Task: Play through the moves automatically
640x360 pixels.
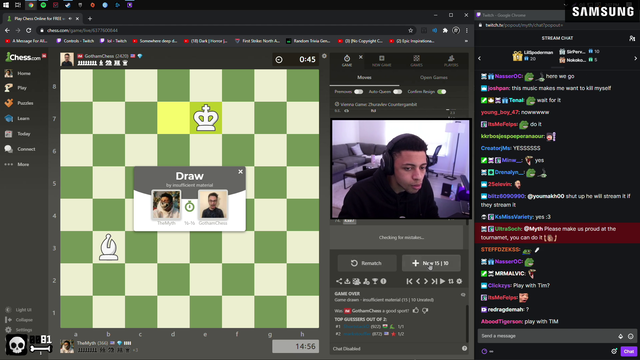Action: pyautogui.click(x=442, y=281)
